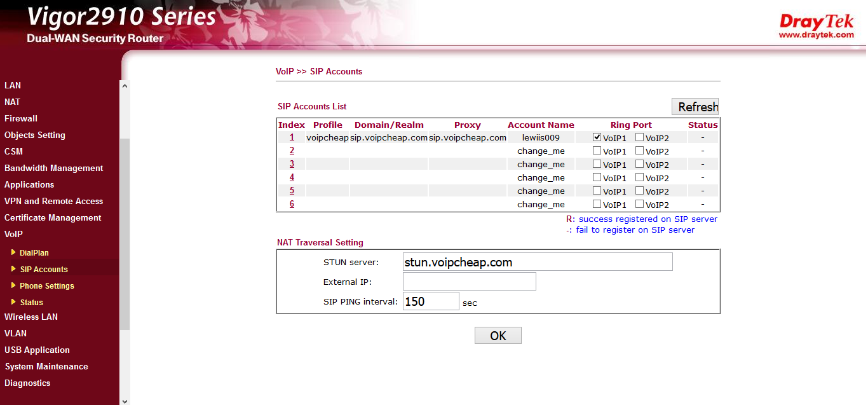Enable VoIP1 ring port for index 5
The width and height of the screenshot is (868, 405).
point(597,191)
